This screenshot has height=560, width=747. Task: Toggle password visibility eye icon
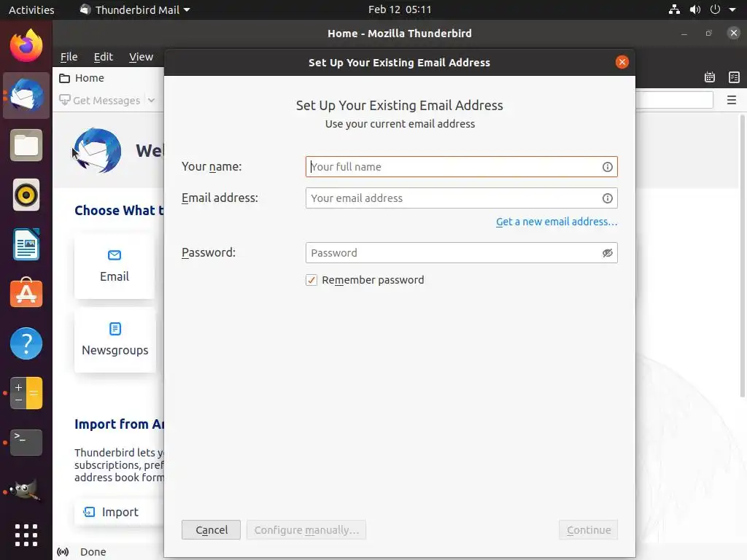coord(608,253)
